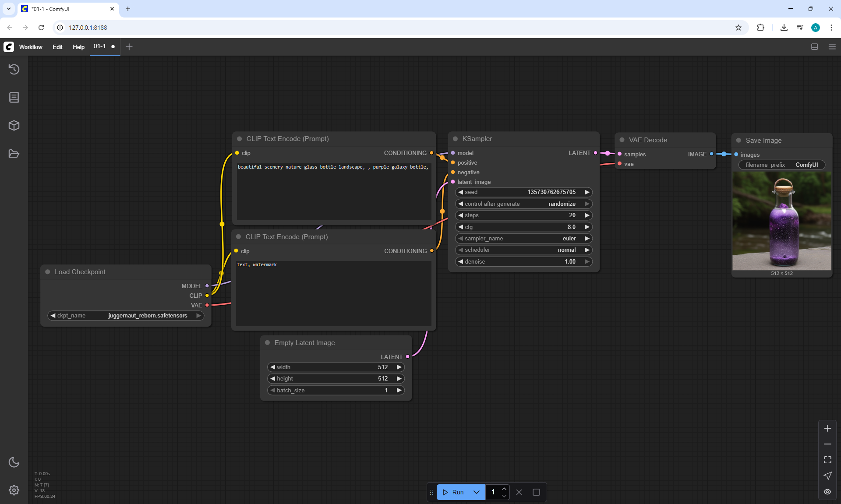Open the model library cube icon
Viewport: 841px width, 504px height.
(x=14, y=126)
